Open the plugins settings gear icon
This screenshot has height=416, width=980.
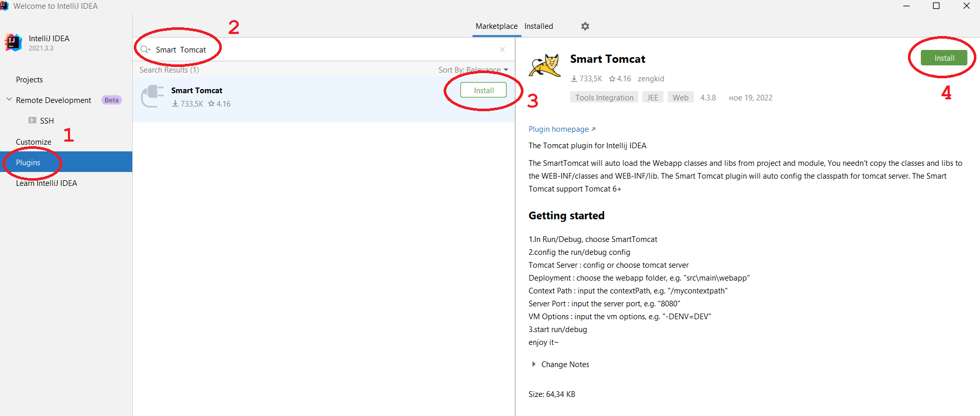point(585,26)
